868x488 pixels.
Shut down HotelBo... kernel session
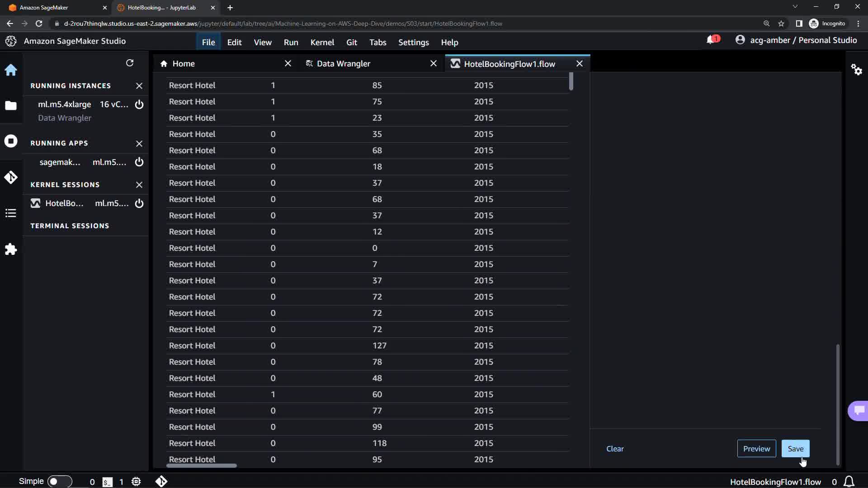tap(139, 203)
